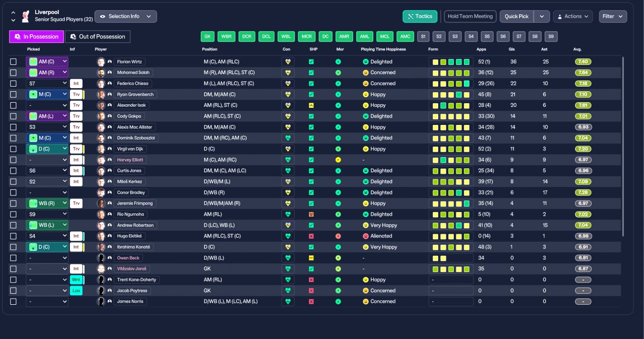
Task: Tick the checkbox for Florian Wirtz
Action: (14, 62)
